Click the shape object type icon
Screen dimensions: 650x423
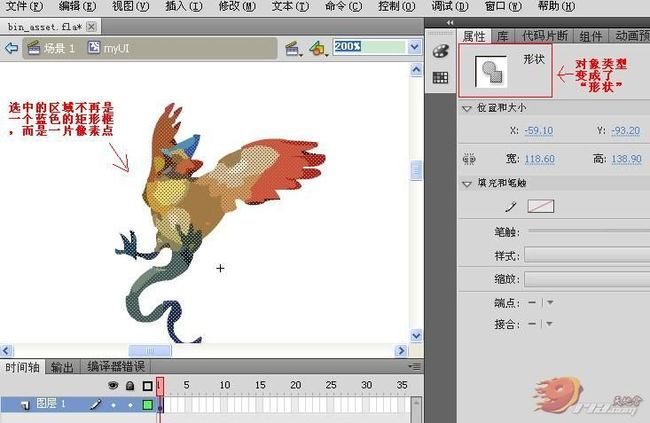tap(491, 72)
